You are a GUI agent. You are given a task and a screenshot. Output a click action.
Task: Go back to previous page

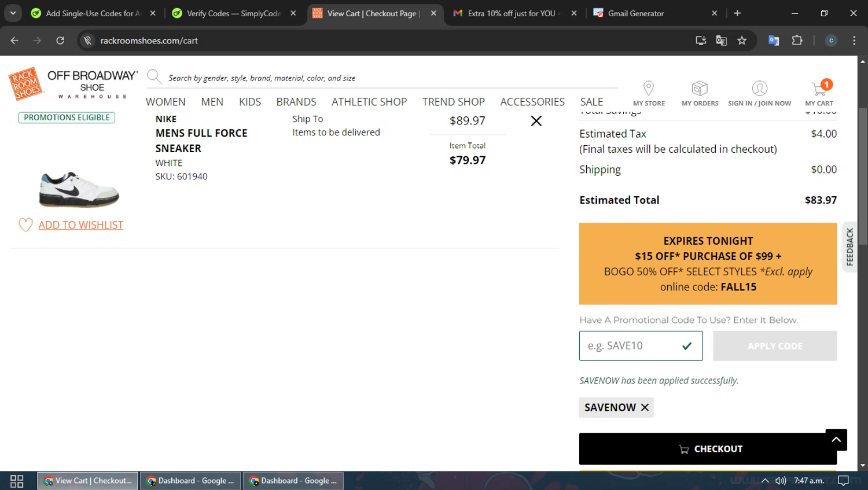(x=14, y=40)
